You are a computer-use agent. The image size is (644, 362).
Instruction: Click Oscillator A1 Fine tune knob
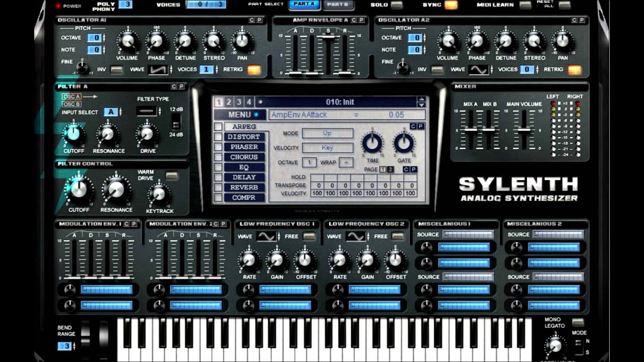click(83, 67)
